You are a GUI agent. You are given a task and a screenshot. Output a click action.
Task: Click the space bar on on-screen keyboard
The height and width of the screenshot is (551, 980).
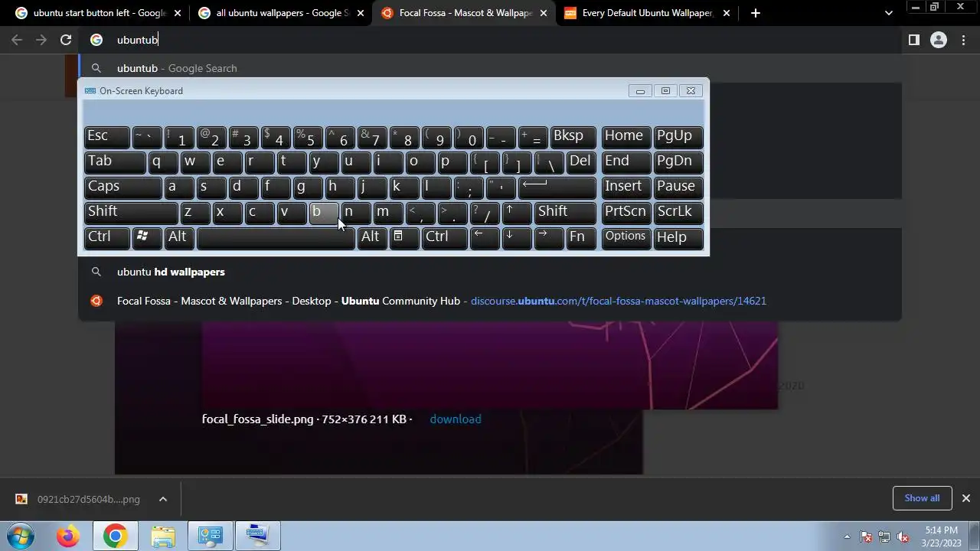click(x=276, y=237)
